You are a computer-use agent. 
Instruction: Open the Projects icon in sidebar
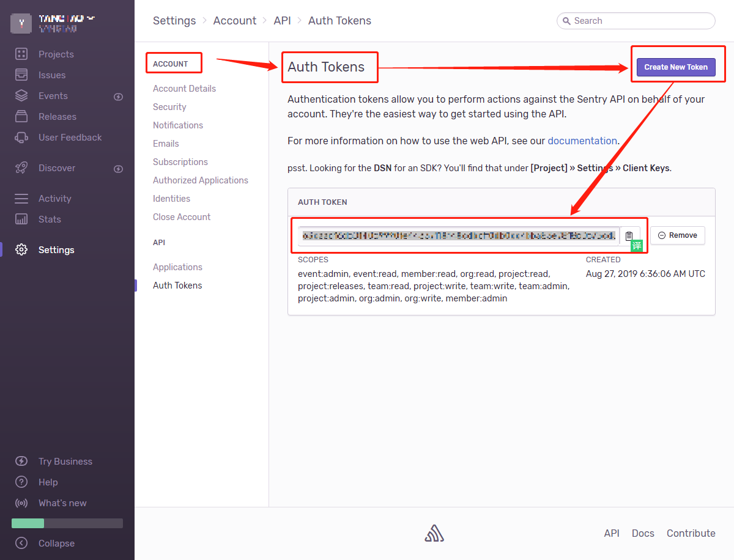(x=21, y=54)
